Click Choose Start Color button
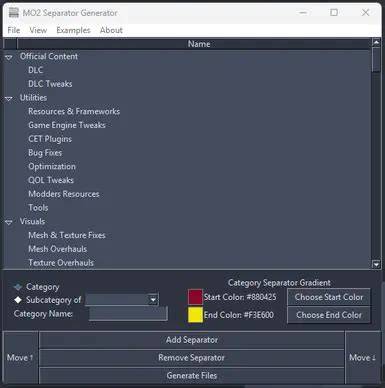Image resolution: width=385 pixels, height=388 pixels. pos(329,297)
